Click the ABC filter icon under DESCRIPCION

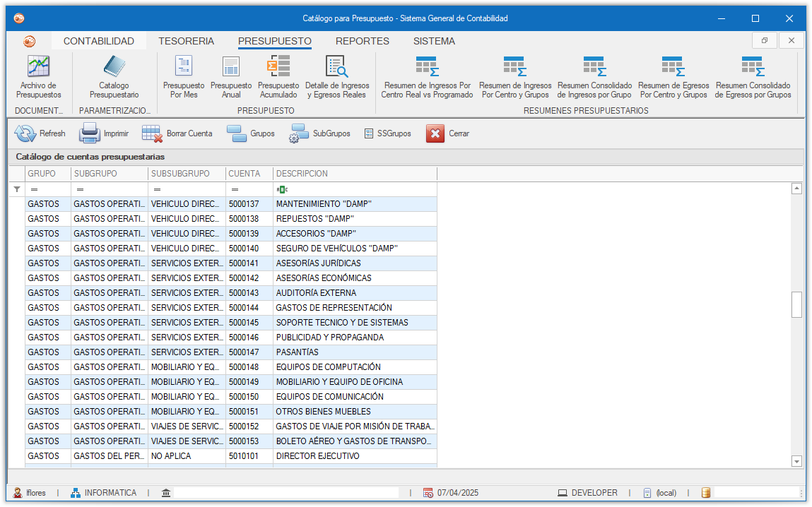[282, 189]
